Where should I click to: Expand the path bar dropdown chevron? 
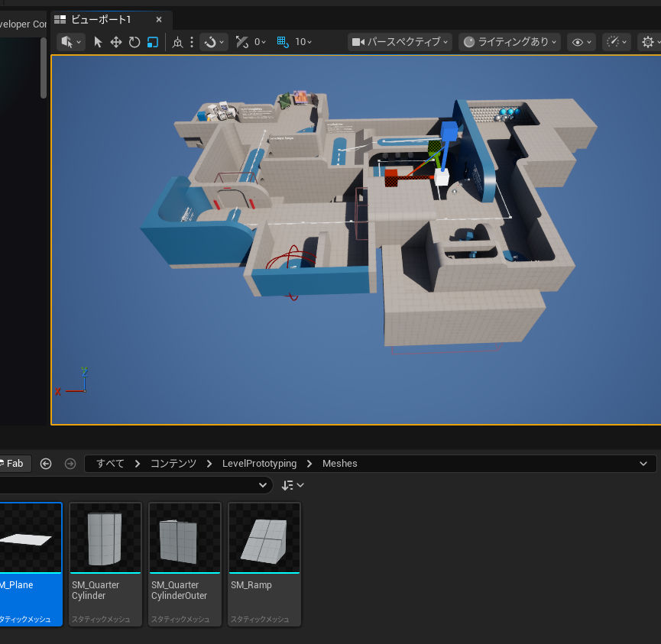point(643,464)
